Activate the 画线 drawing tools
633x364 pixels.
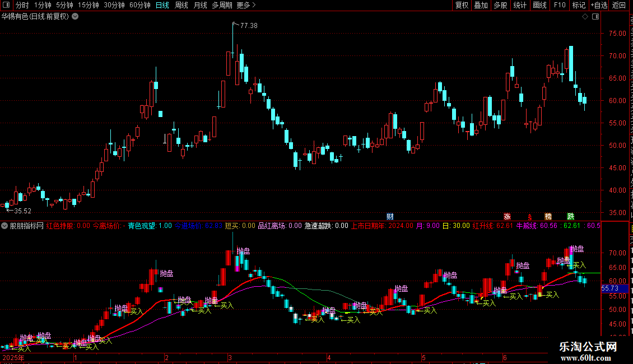click(540, 5)
